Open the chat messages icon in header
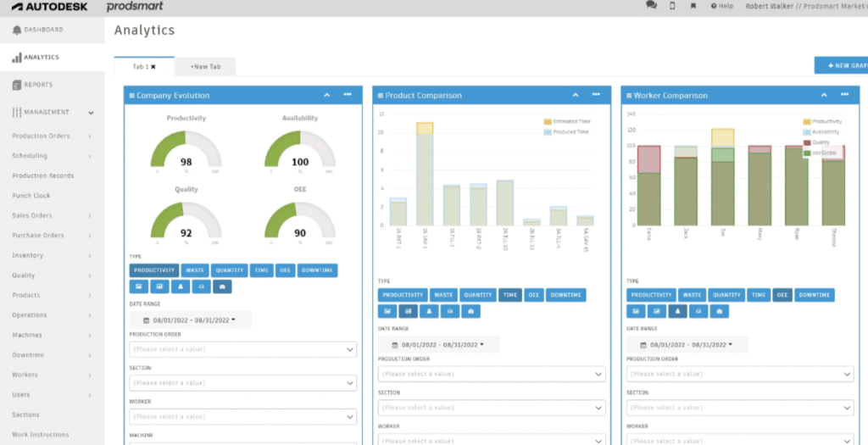This screenshot has height=445, width=868. click(x=651, y=6)
